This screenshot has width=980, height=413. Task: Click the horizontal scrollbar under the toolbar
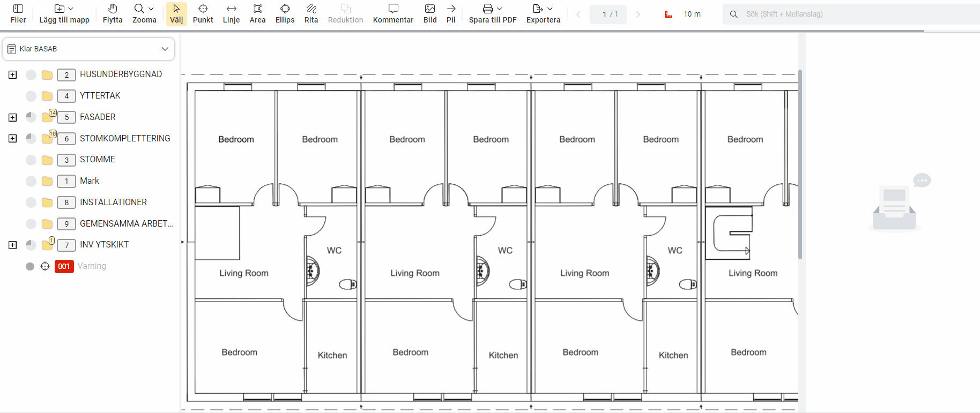(x=462, y=31)
